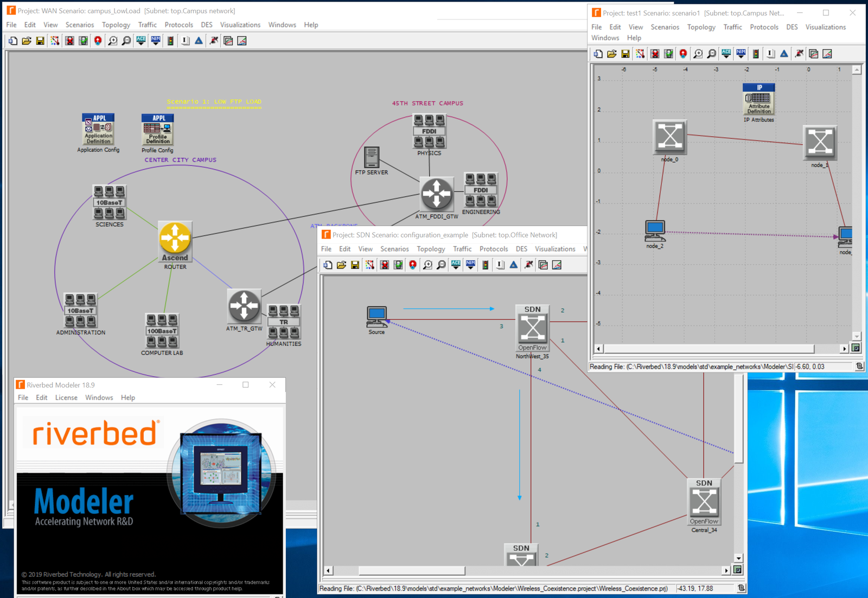868x598 pixels.
Task: Click the red X fail-objects icon in WAN toolbar
Action: tap(69, 41)
